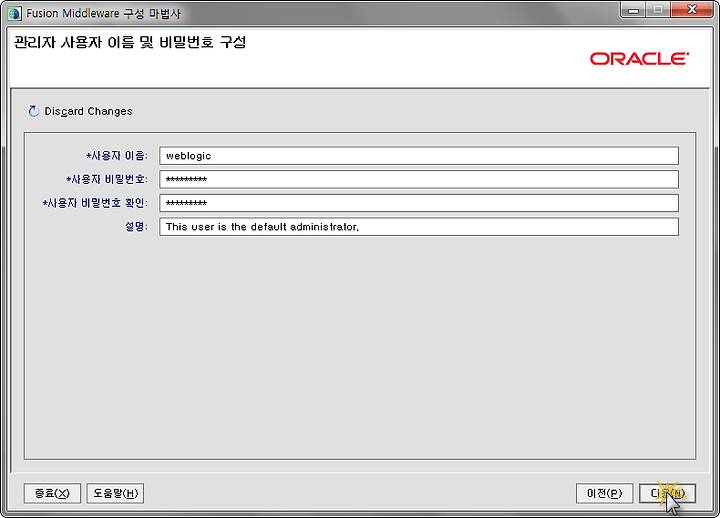The width and height of the screenshot is (720, 518).
Task: Focus the 사용자 비밀번호 password field
Action: [419, 179]
